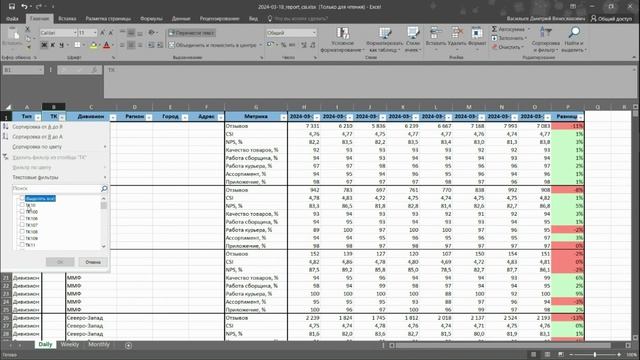The height and width of the screenshot is (360, 640).
Task: Open Format as Table gallery
Action: (383, 40)
